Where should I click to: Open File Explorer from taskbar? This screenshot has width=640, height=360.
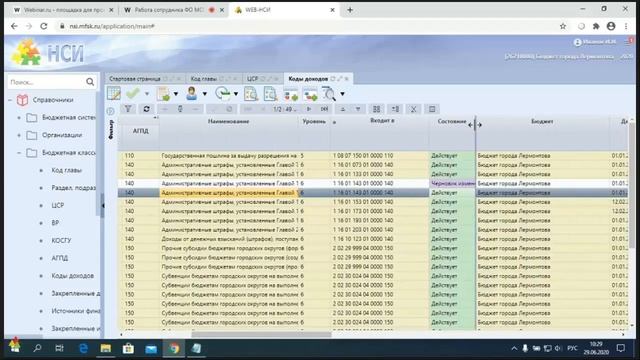coord(106,348)
